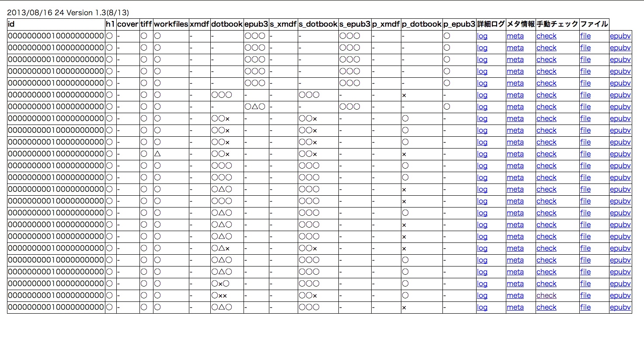
Task: Click the メタ情報 column header
Action: [x=520, y=24]
